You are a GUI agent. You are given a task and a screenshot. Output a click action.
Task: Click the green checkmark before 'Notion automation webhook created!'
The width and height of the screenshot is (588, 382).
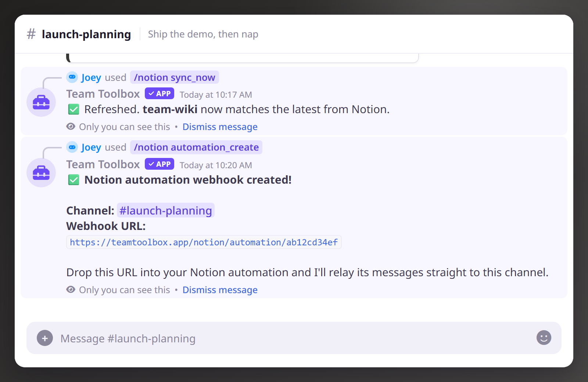click(x=73, y=180)
